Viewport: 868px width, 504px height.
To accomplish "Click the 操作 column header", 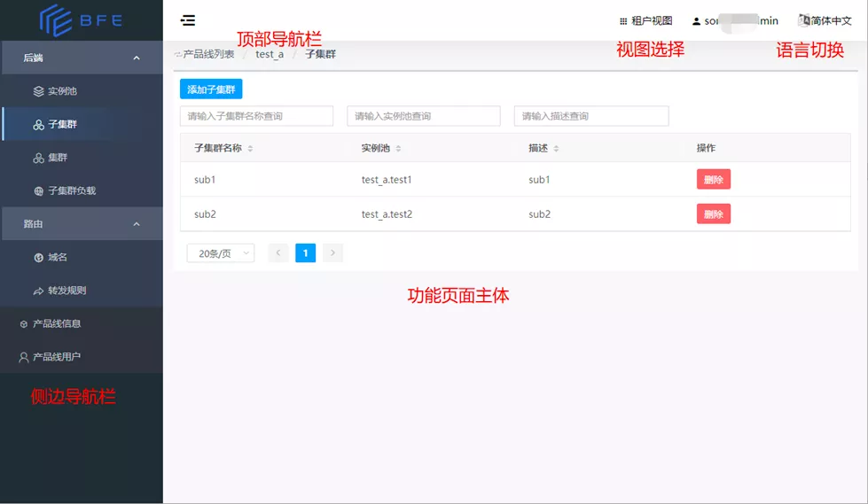I will (706, 148).
